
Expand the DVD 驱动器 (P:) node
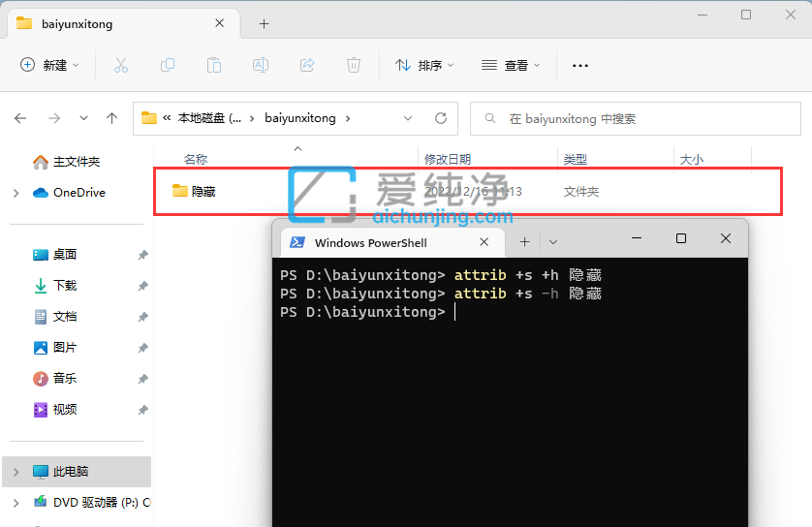point(16,503)
